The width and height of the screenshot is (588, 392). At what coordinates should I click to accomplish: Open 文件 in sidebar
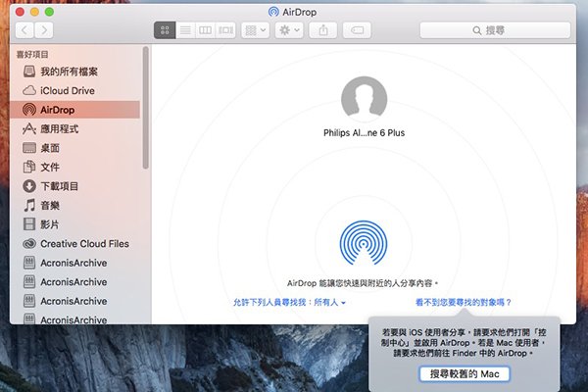pos(75,167)
